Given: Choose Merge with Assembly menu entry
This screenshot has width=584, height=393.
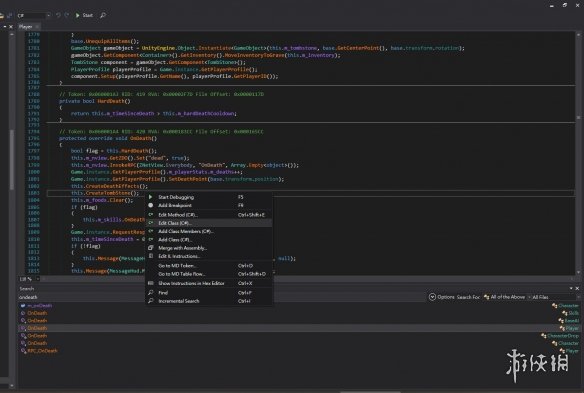Looking at the screenshot, I should [x=182, y=248].
